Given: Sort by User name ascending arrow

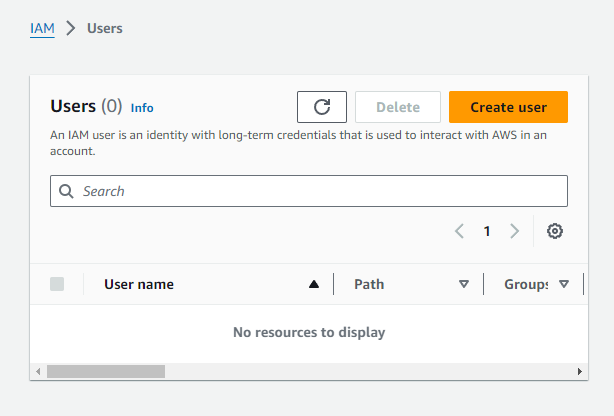Looking at the screenshot, I should [x=314, y=284].
